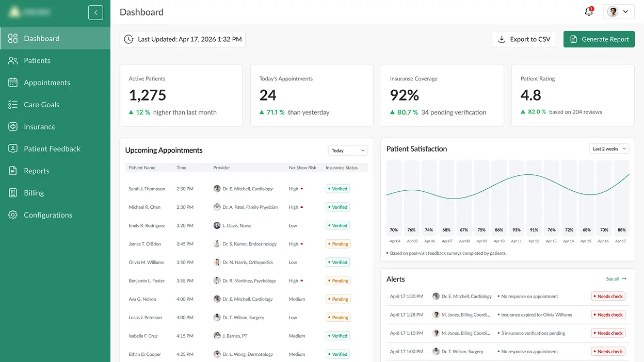Click J. Barnes, PT avatar
The image size is (644, 362).
point(217,336)
